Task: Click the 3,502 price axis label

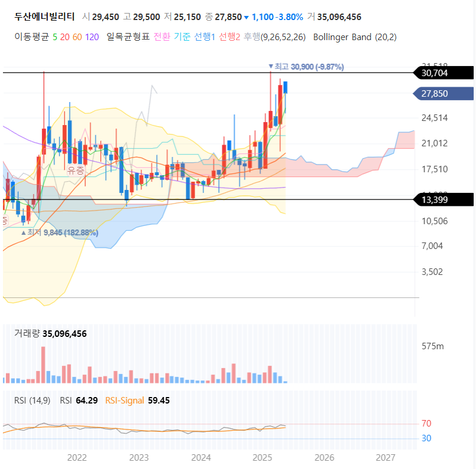Action: (432, 272)
